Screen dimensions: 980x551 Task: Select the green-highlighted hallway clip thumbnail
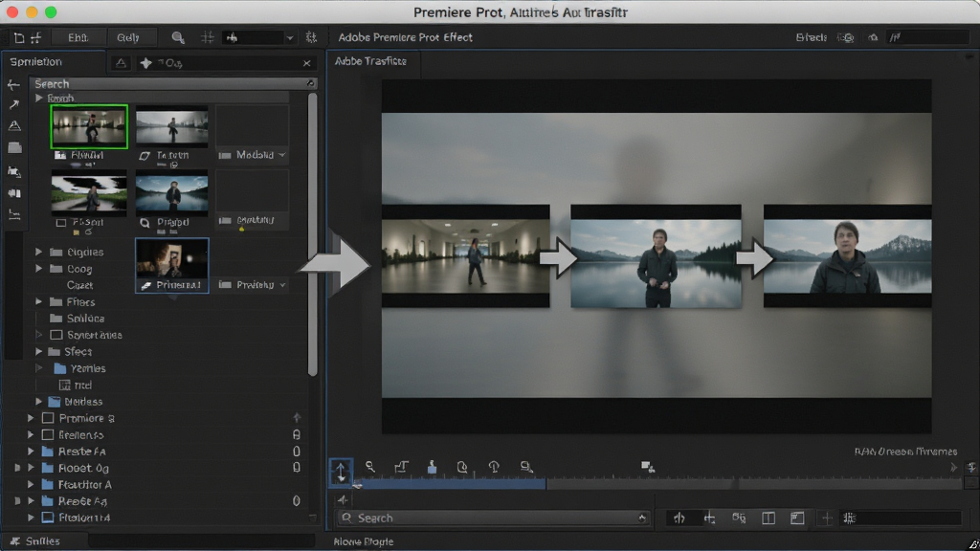[89, 127]
